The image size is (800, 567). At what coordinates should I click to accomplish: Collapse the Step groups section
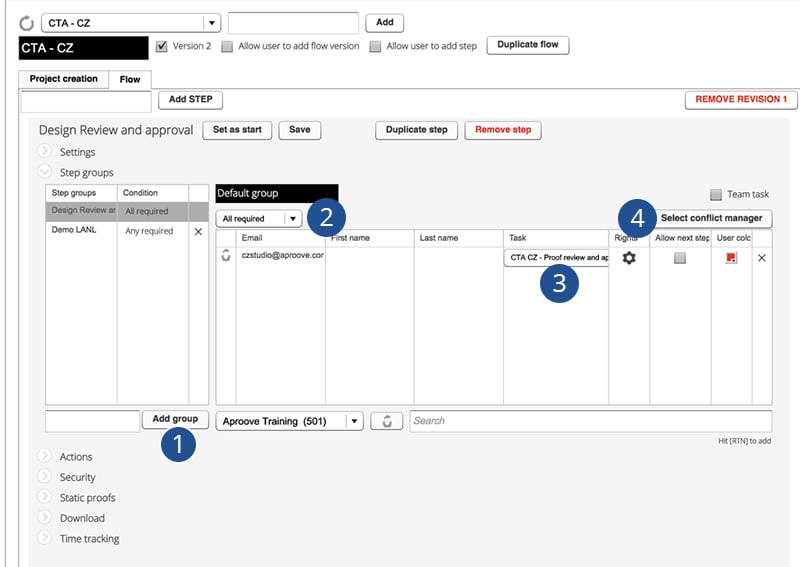[45, 171]
